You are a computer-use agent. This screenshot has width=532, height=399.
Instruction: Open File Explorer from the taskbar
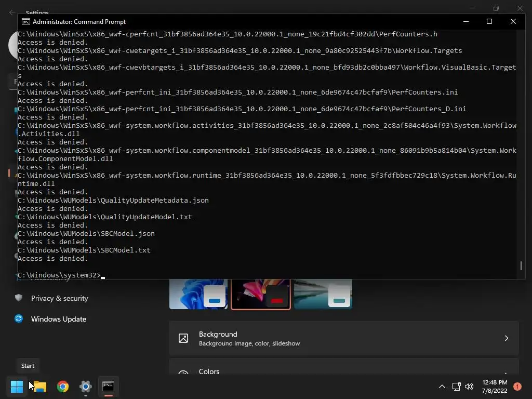39,386
